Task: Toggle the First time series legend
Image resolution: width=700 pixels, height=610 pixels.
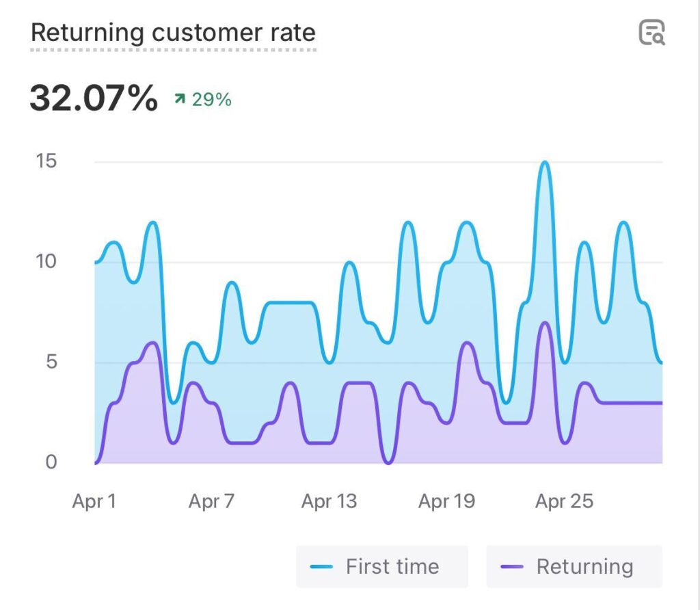Action: coord(381,566)
